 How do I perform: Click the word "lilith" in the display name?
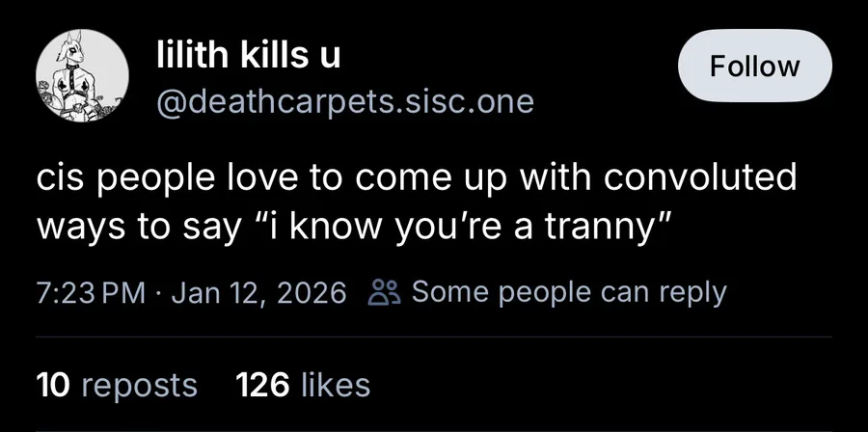click(188, 57)
